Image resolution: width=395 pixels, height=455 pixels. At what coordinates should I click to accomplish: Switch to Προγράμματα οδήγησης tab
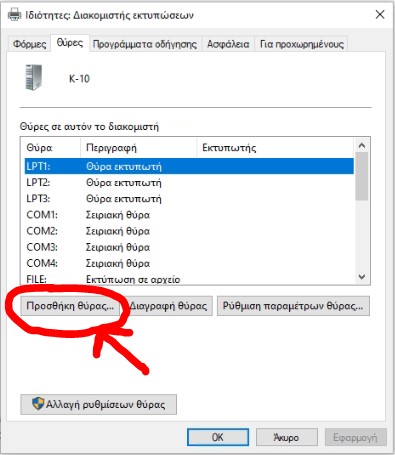145,44
